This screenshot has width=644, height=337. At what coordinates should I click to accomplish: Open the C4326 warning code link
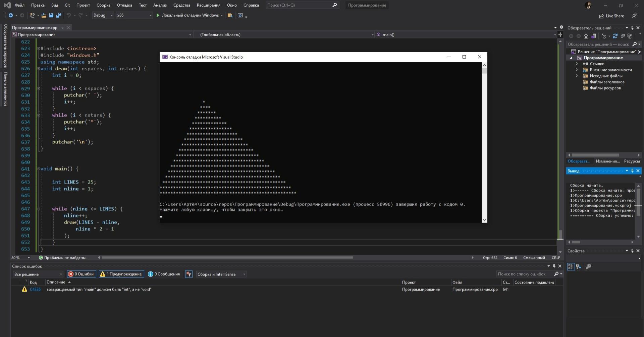pyautogui.click(x=35, y=289)
